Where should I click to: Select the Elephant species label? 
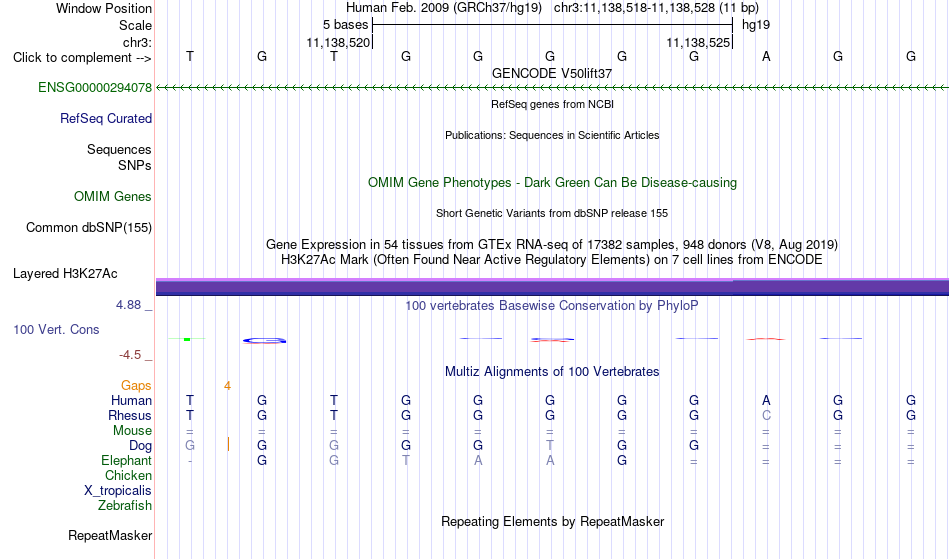coord(126,460)
